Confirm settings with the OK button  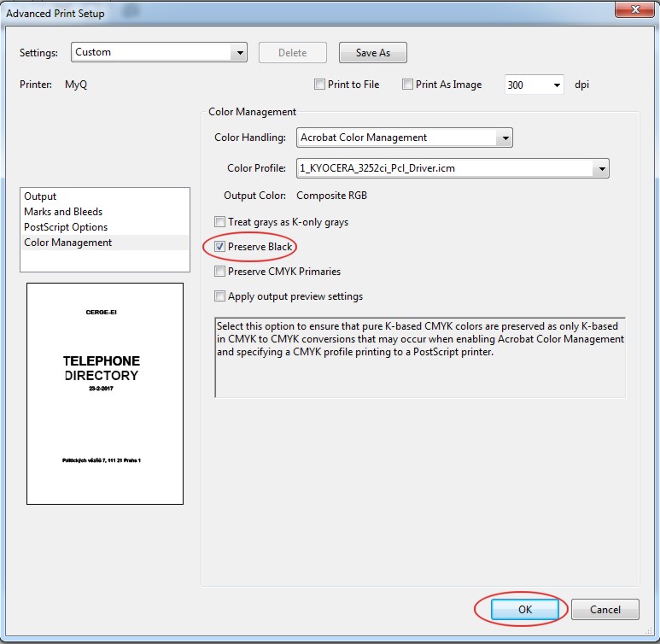click(524, 609)
